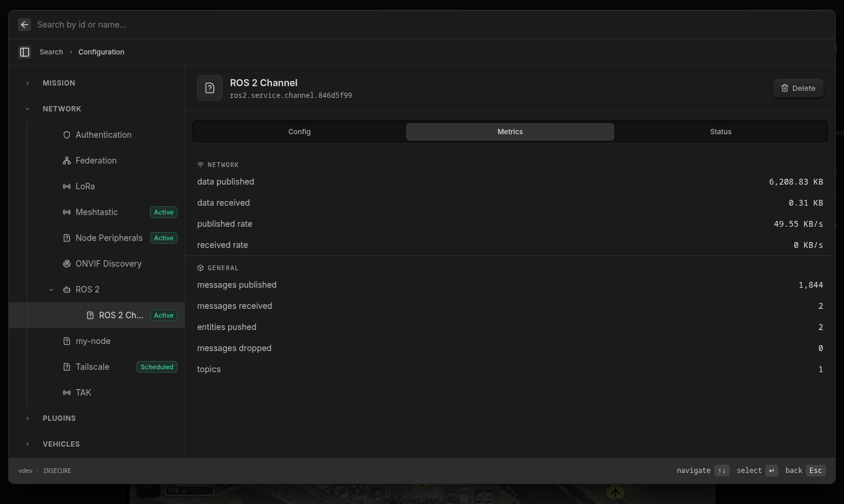Switch to the Config tab
This screenshot has height=504, width=844.
click(300, 132)
